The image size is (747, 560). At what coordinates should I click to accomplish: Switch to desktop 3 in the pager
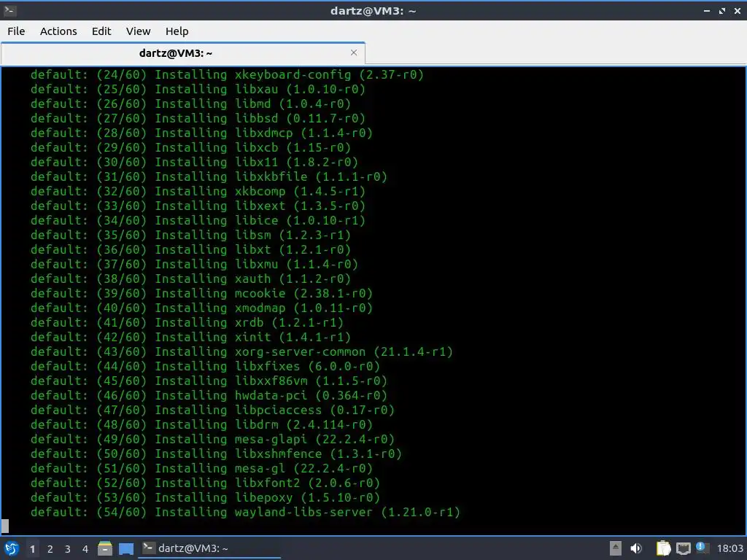click(68, 549)
